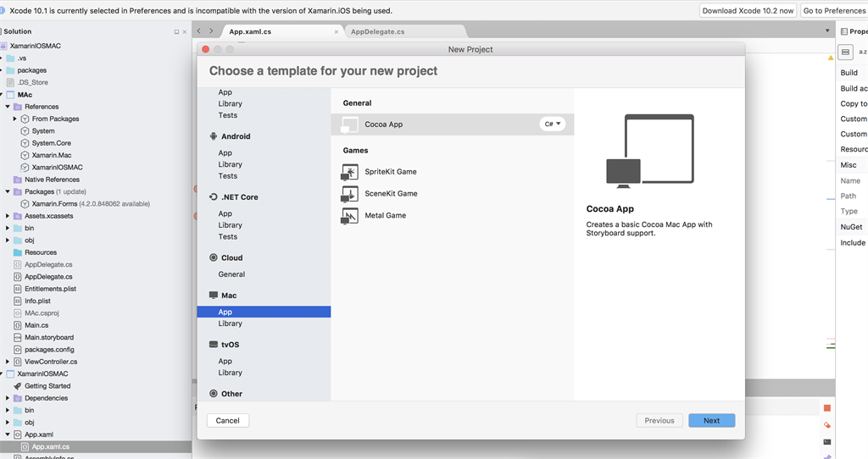The height and width of the screenshot is (459, 868).
Task: Click the Properties pad categorized view icon
Action: pos(845,52)
